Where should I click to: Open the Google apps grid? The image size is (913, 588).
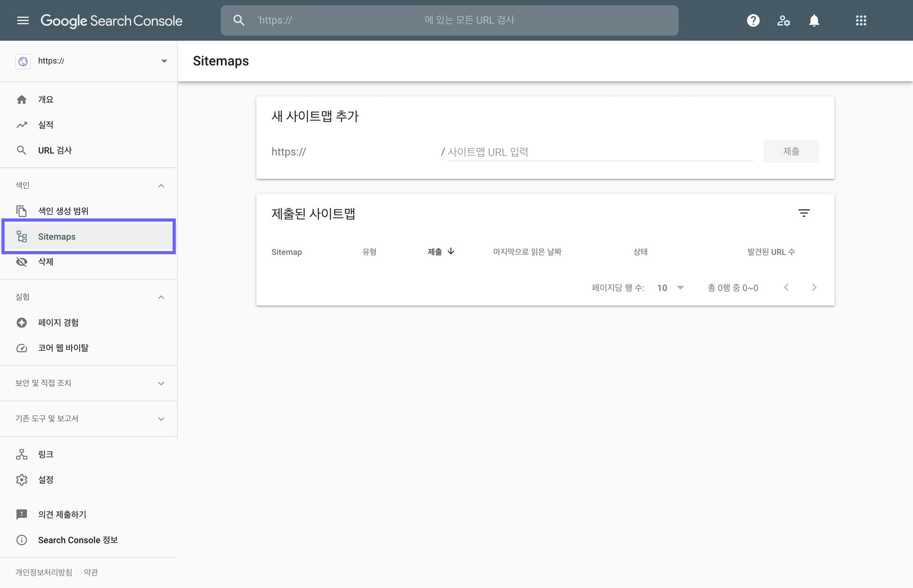861,20
